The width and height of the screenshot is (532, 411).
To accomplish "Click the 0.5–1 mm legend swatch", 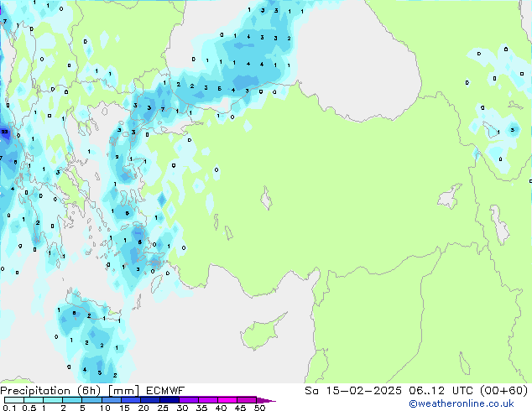I will 34,400.
